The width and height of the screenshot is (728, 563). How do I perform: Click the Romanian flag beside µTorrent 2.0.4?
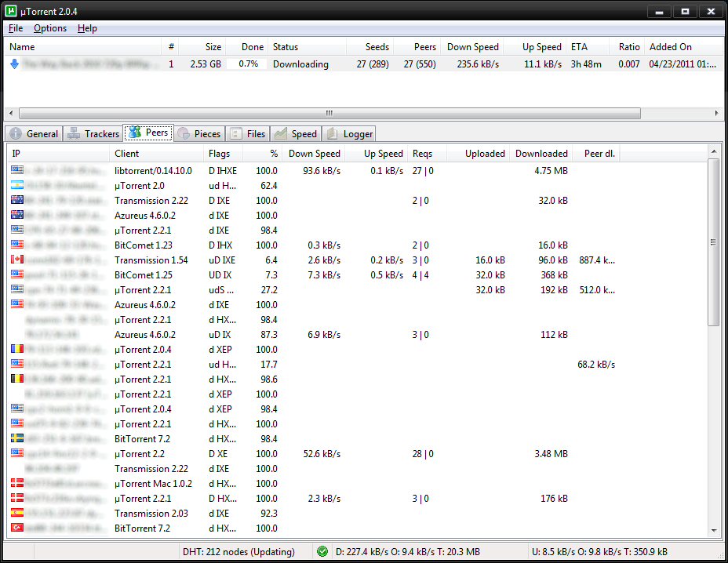click(x=17, y=350)
